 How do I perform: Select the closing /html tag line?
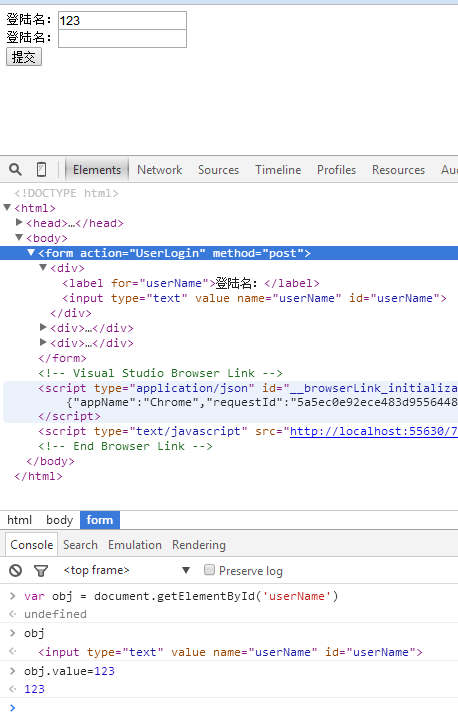click(39, 476)
